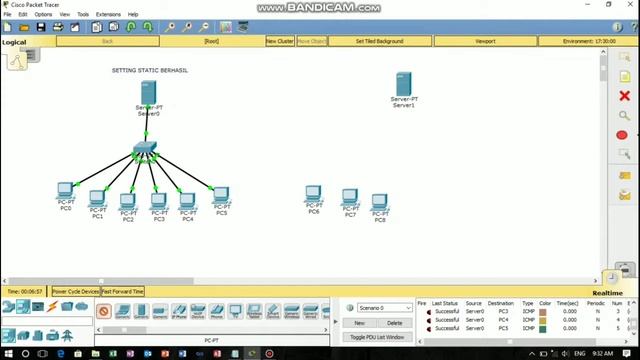The width and height of the screenshot is (640, 360).
Task: Open the Options menu
Action: 43,14
